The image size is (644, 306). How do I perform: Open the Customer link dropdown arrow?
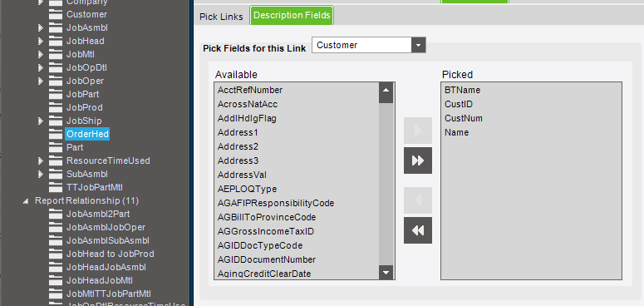418,45
